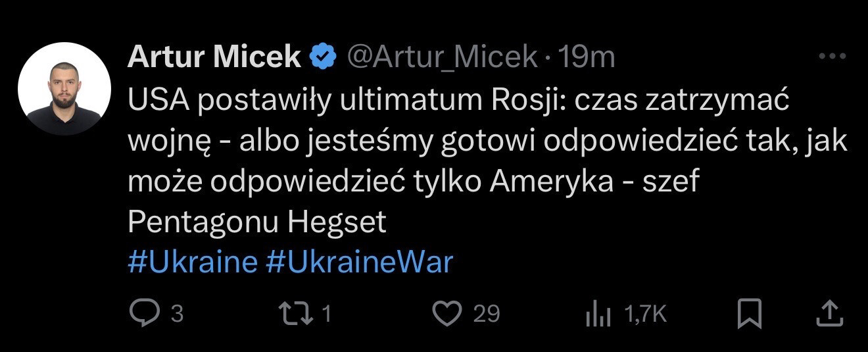Open the view analytics bar chart icon

click(x=598, y=315)
